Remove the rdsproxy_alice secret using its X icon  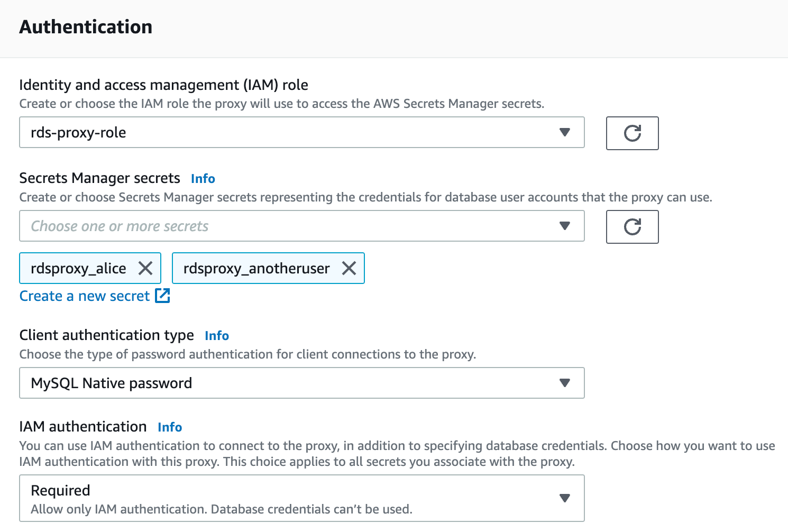click(145, 268)
